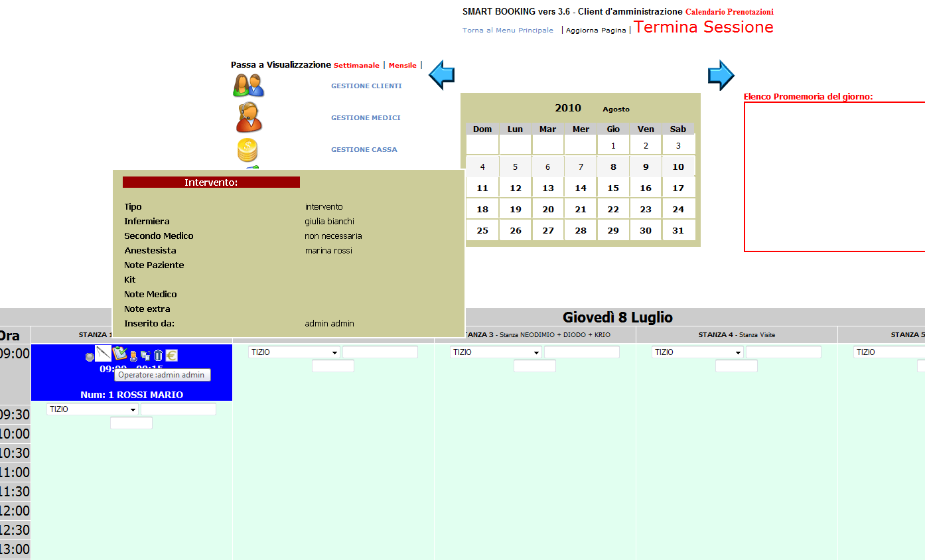The width and height of the screenshot is (925, 560).
Task: Click the Giovedì 8 Luglio date heading
Action: 618,317
